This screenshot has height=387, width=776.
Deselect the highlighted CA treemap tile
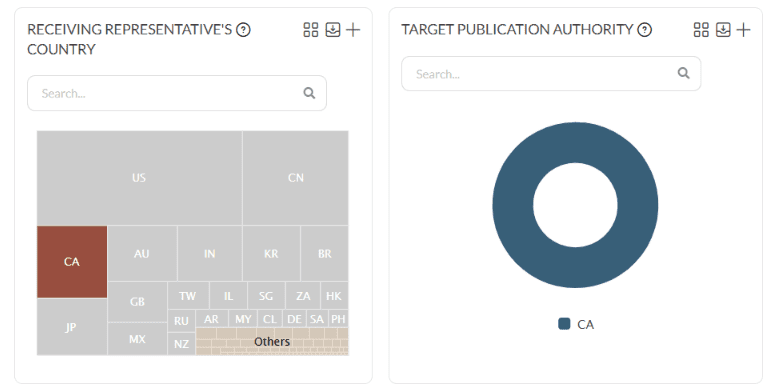click(72, 262)
